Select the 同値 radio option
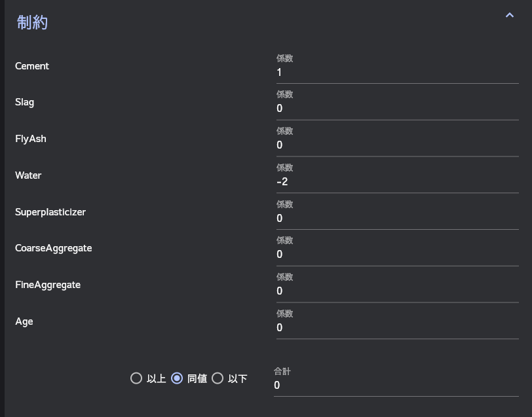Image resolution: width=532 pixels, height=417 pixels. (x=177, y=378)
